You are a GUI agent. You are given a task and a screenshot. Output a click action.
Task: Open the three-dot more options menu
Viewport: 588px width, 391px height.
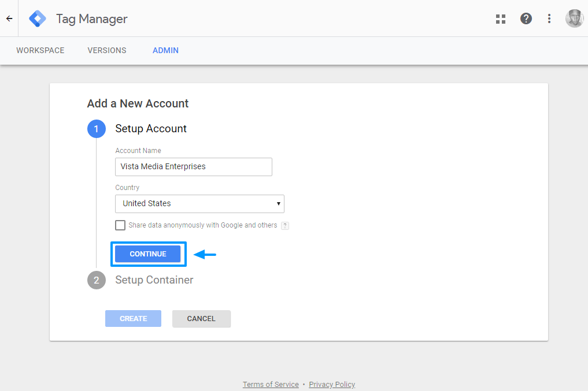549,18
